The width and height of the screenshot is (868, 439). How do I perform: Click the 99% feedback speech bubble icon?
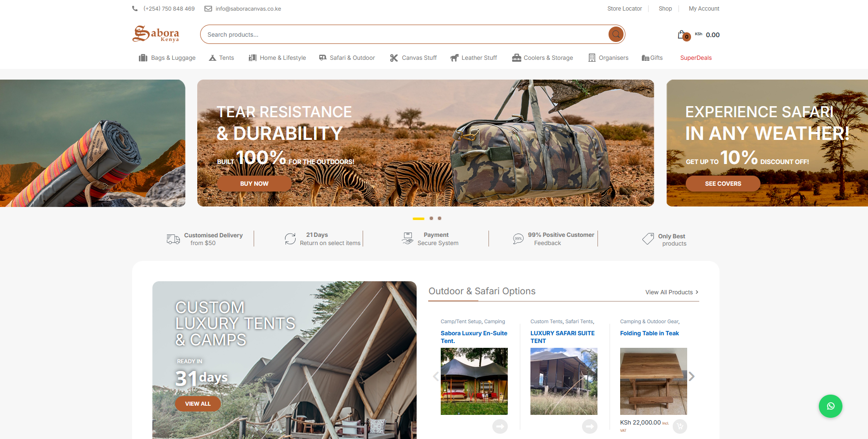click(x=518, y=239)
